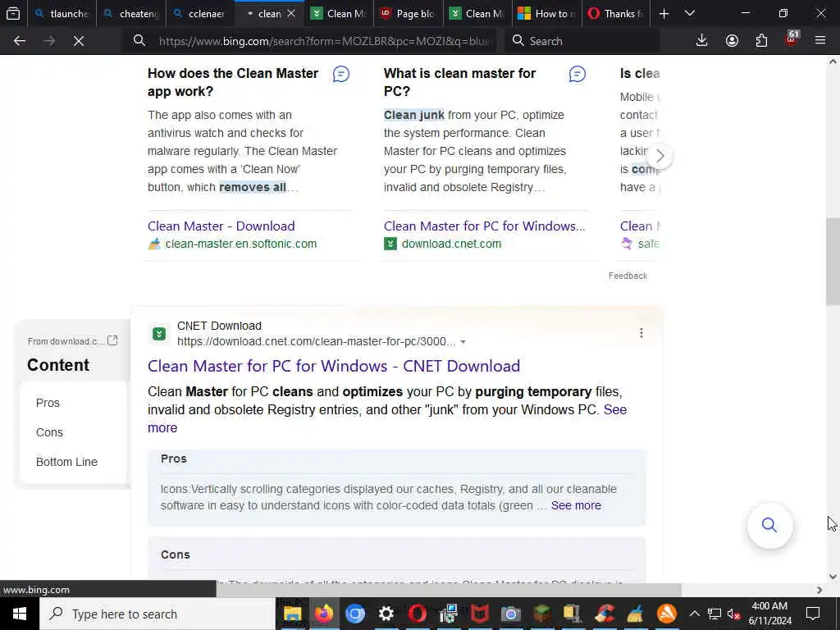Screen dimensions: 840x630
Task: Go back with the browser back arrow
Action: point(20,41)
